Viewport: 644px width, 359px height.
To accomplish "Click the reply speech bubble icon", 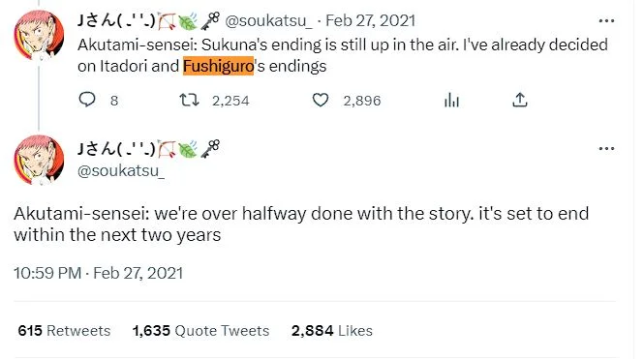I will point(86,100).
